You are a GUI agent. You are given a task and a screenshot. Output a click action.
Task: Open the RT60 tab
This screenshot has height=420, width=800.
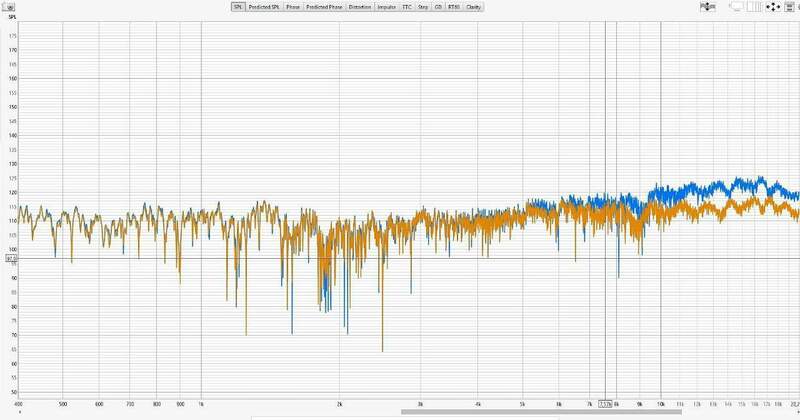click(x=453, y=7)
